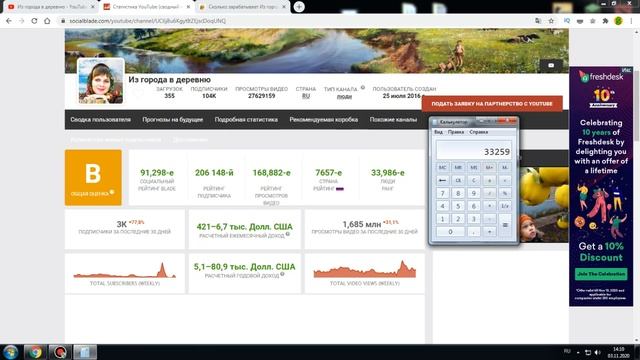Image resolution: width=640 pixels, height=360 pixels.
Task: Click the channel avatar photo
Action: click(101, 81)
